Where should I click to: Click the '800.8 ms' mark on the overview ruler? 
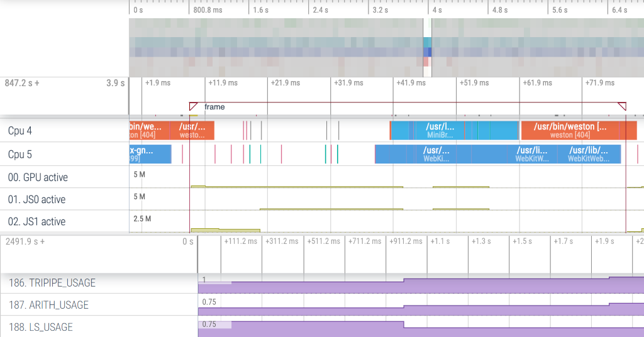[208, 10]
